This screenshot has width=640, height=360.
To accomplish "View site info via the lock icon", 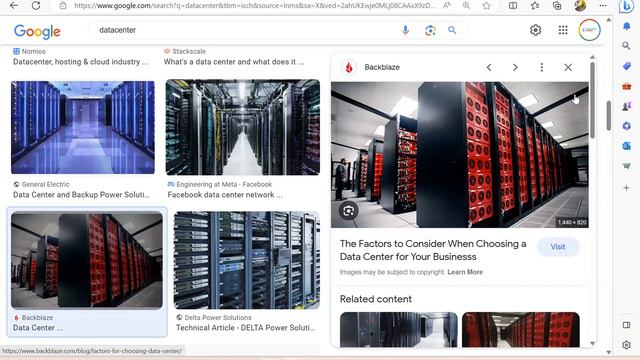I will [x=62, y=5].
